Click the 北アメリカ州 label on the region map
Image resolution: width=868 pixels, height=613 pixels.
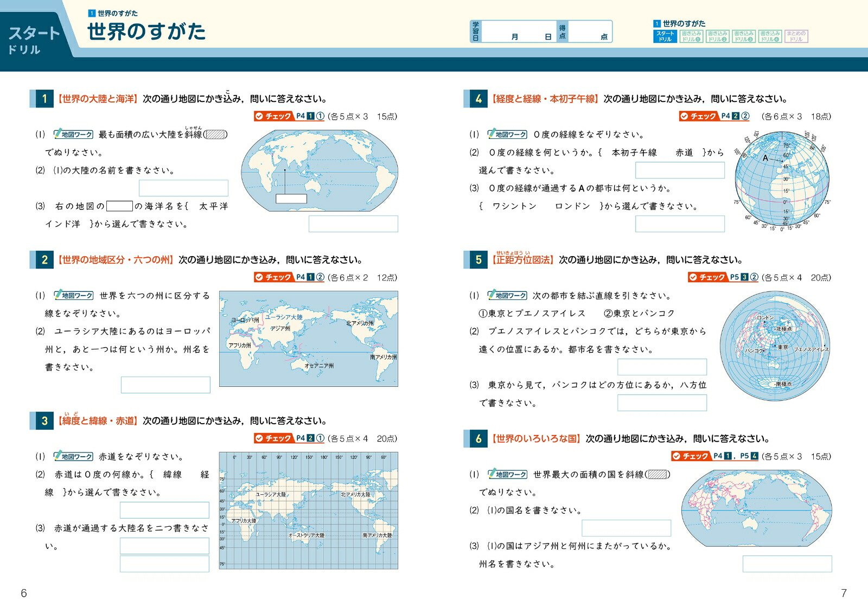[x=360, y=323]
